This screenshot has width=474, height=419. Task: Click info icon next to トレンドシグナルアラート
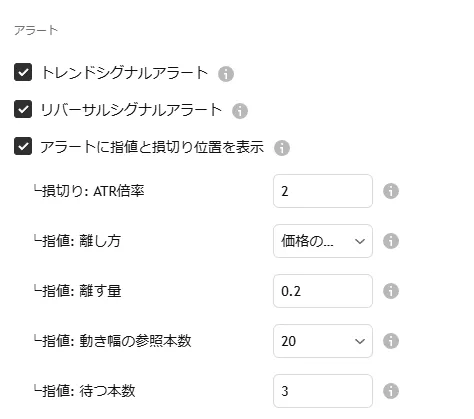[x=226, y=74]
